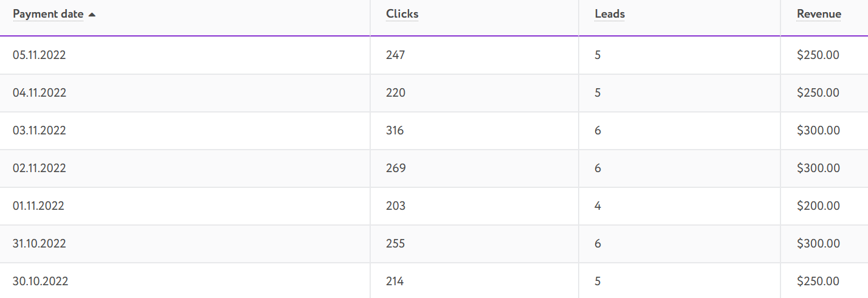Image resolution: width=868 pixels, height=298 pixels.
Task: Select the 03.11.2022 payment date cell
Action: point(40,131)
